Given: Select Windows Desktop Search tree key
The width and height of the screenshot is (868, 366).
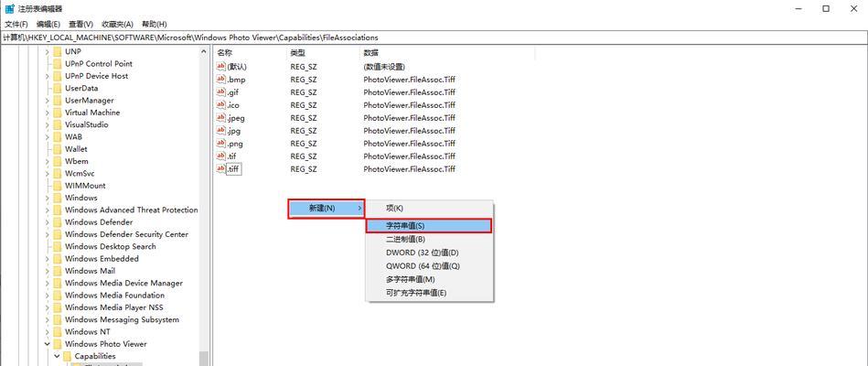Looking at the screenshot, I should tap(110, 246).
